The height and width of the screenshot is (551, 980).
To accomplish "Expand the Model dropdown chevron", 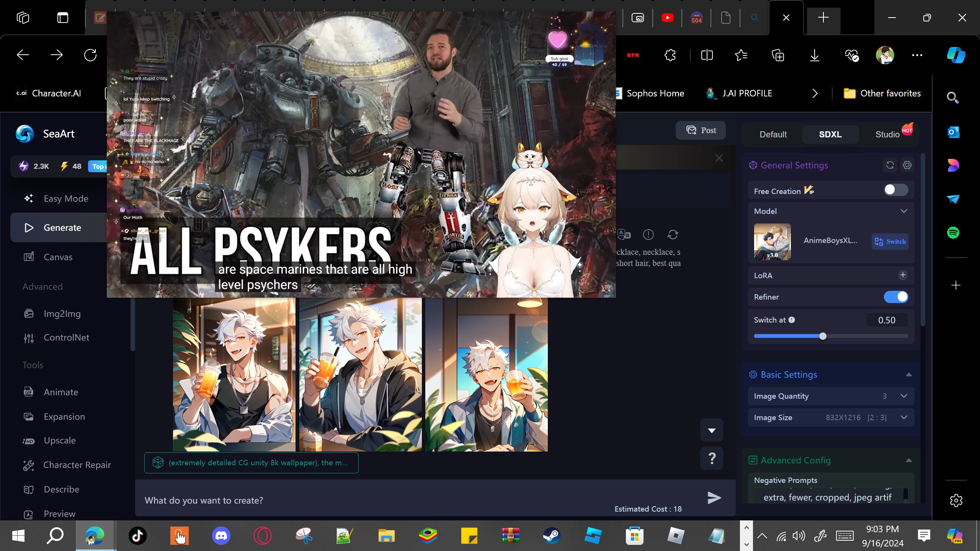I will click(x=904, y=211).
